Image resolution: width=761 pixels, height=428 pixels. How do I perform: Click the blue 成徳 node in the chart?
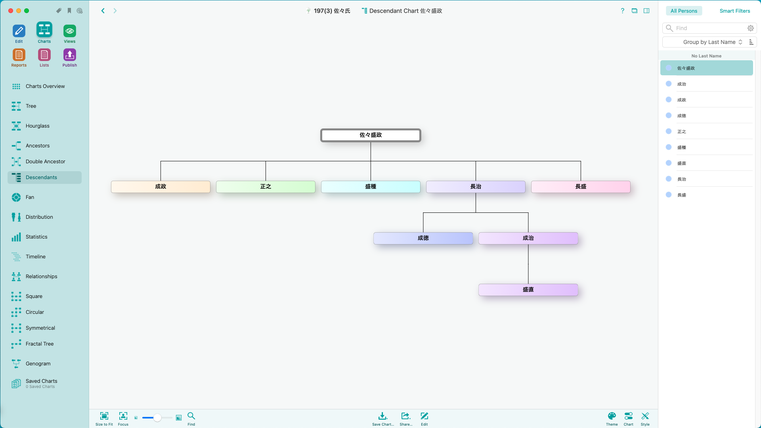coord(423,238)
